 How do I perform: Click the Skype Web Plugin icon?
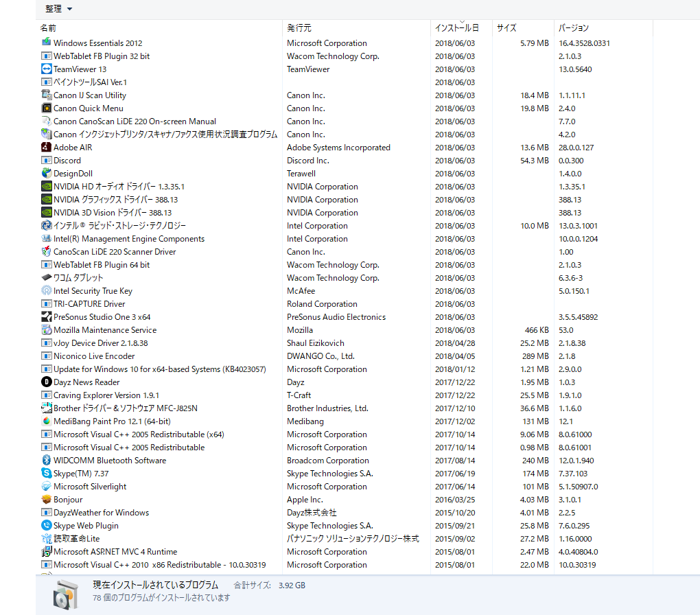pyautogui.click(x=47, y=525)
